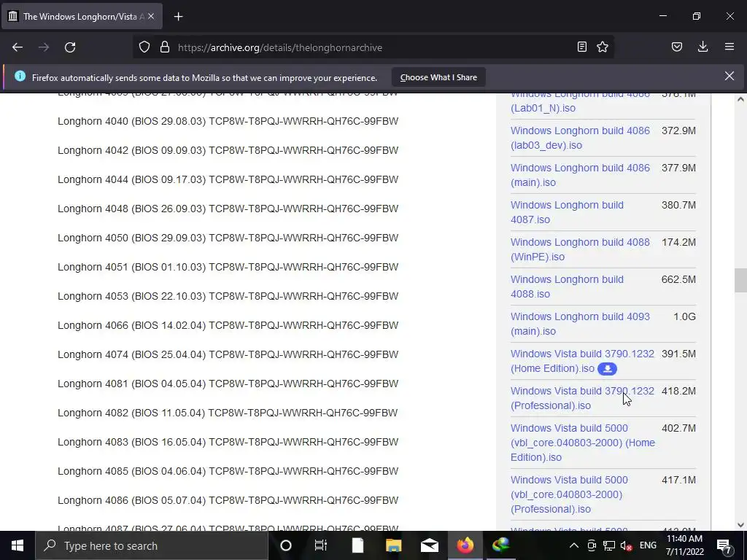This screenshot has height=560, width=747.
Task: Switch ENG input language indicator
Action: coord(648,545)
